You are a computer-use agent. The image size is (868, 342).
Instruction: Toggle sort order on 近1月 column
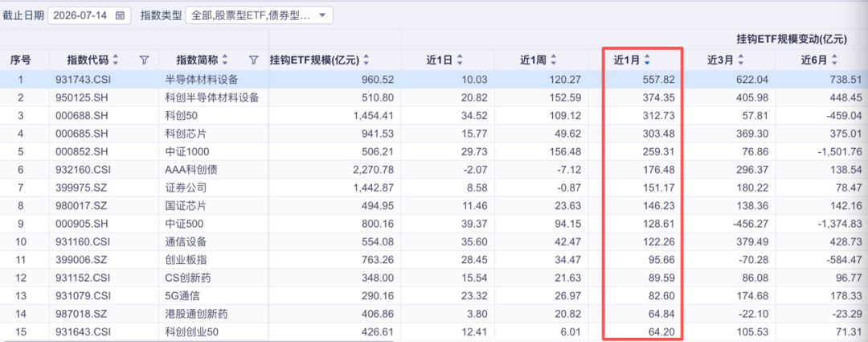(x=646, y=60)
